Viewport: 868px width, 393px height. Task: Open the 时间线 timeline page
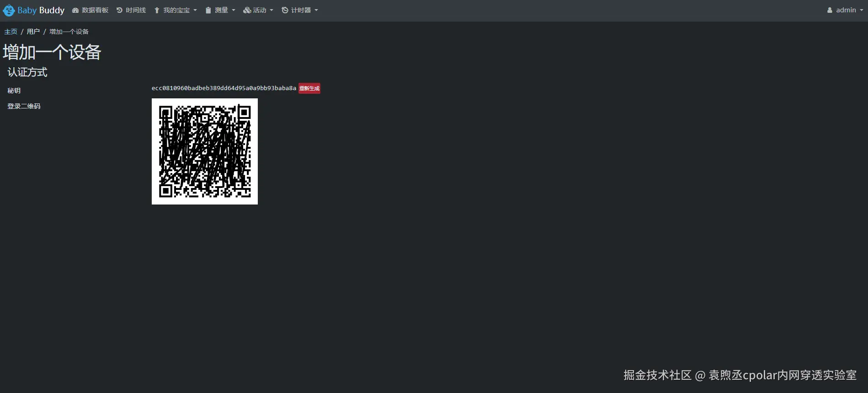pos(131,10)
